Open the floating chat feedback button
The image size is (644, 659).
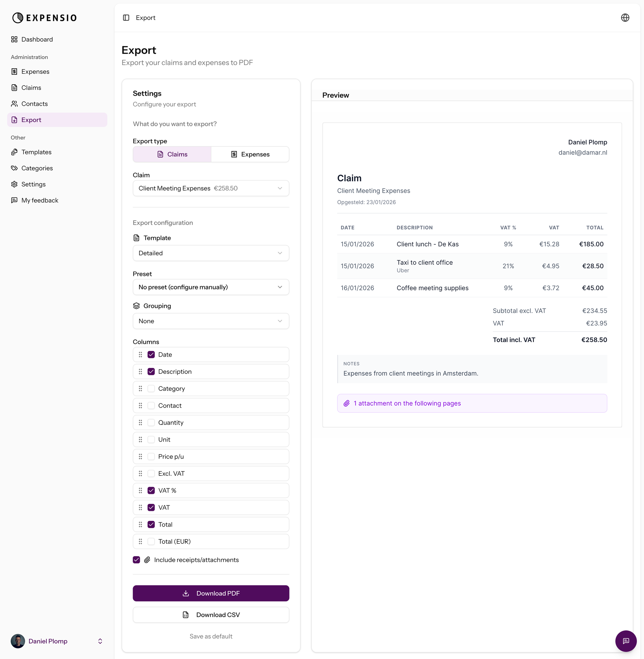[x=625, y=641]
